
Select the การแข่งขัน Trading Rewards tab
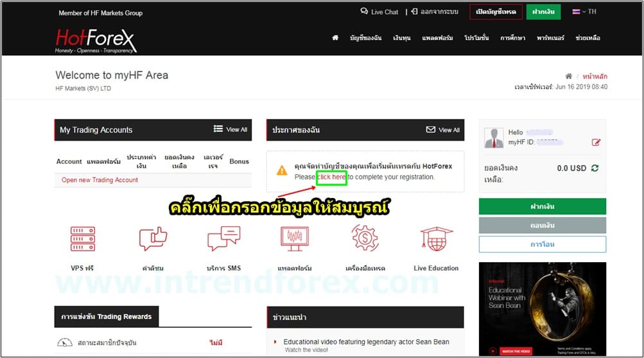[107, 316]
